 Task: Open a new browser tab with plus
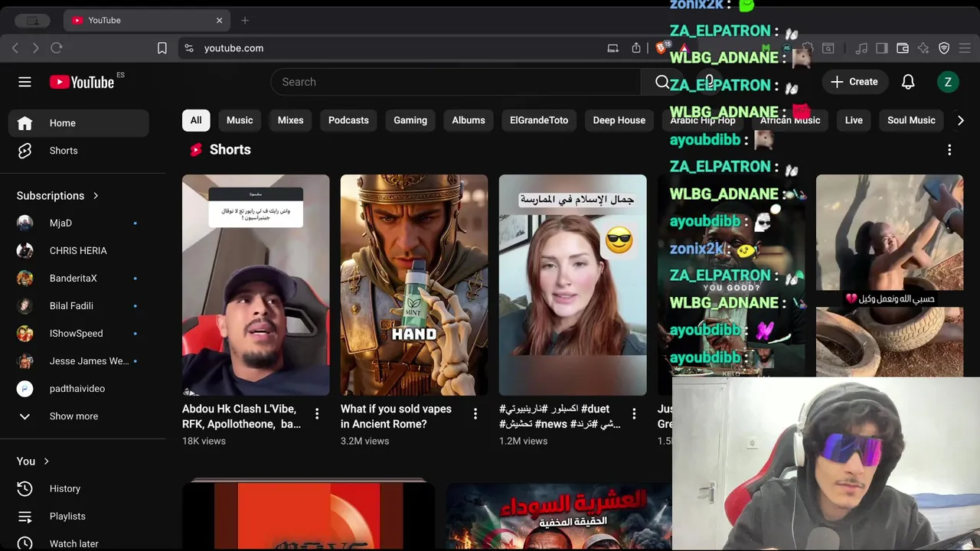click(x=245, y=20)
